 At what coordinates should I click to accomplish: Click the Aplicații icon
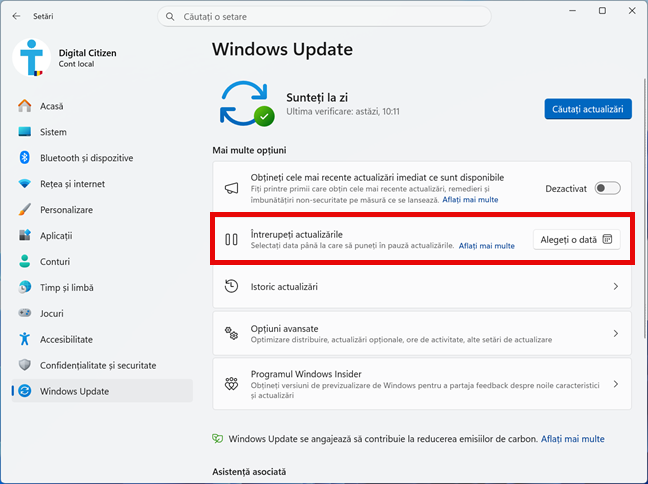pos(25,235)
